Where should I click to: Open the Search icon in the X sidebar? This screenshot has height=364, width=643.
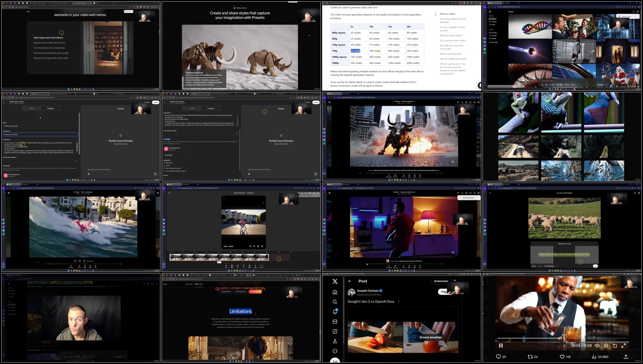[335, 302]
